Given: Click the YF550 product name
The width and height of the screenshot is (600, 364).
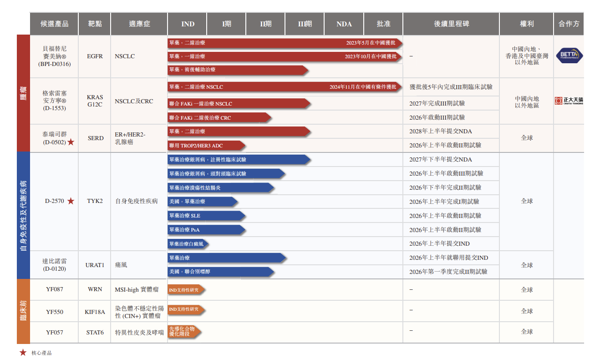Looking at the screenshot, I should tap(55, 312).
